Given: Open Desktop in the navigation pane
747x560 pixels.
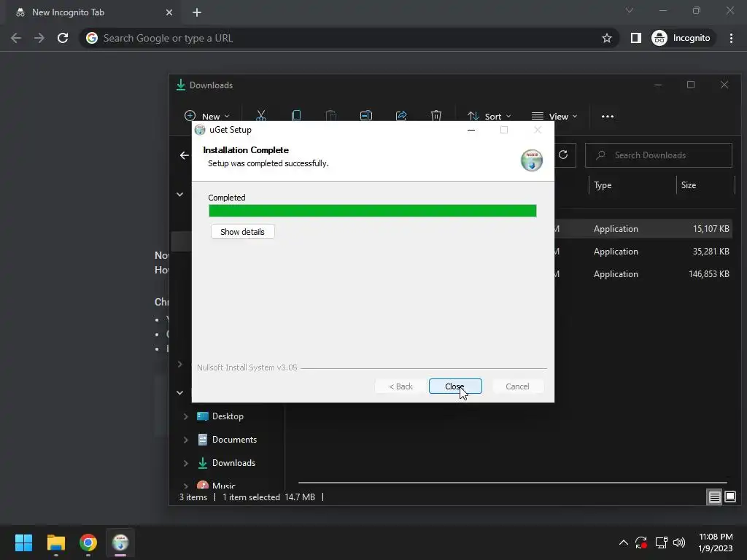Looking at the screenshot, I should click(228, 416).
